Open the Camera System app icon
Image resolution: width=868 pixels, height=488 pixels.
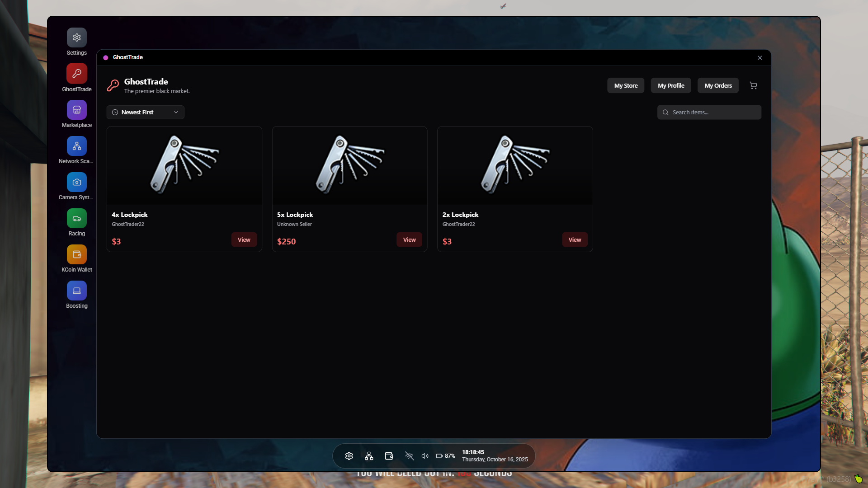point(77,182)
